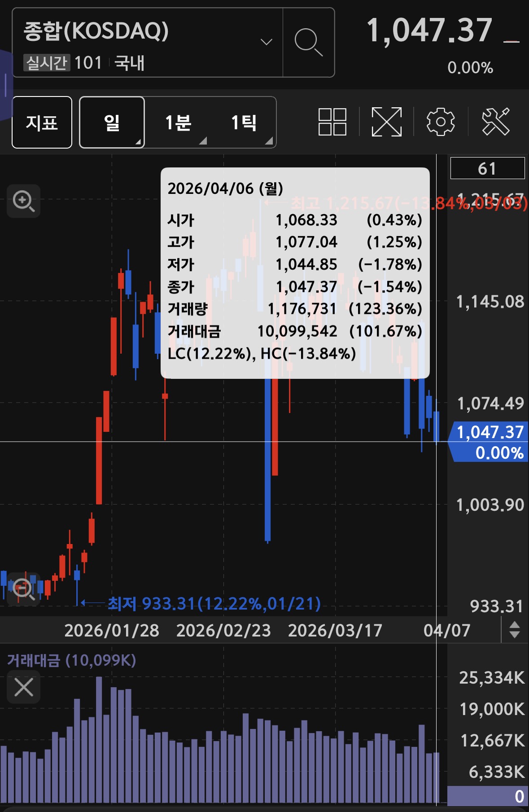This screenshot has width=529, height=812.
Task: Click the 2026/03/17 date axis label
Action: coord(335,630)
